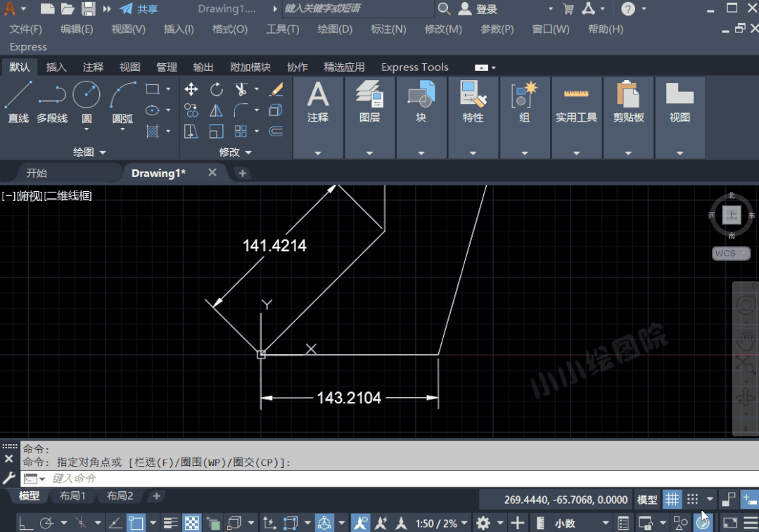Switch to the Express Tools ribbon tab
Screen dimensions: 759x532
415,67
